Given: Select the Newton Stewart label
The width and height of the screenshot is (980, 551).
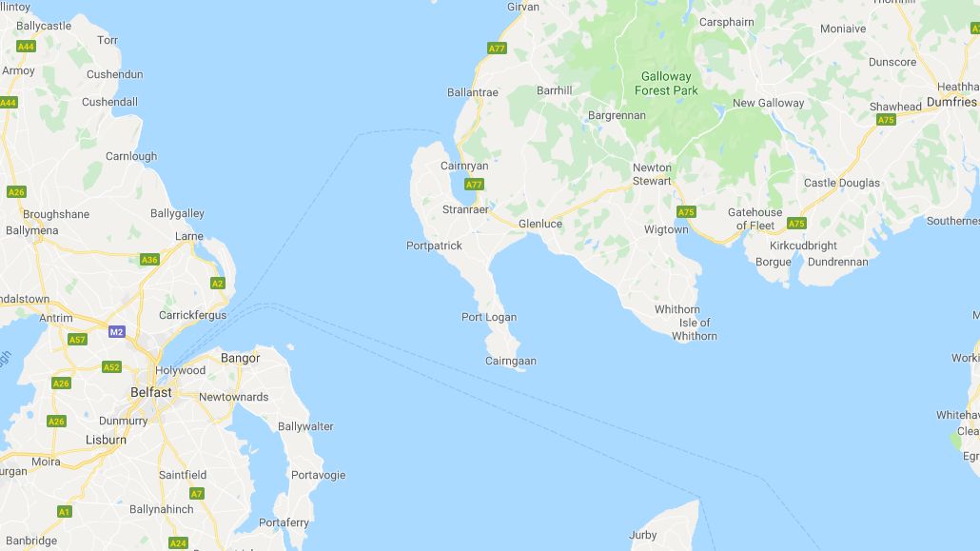Looking at the screenshot, I should [x=652, y=174].
